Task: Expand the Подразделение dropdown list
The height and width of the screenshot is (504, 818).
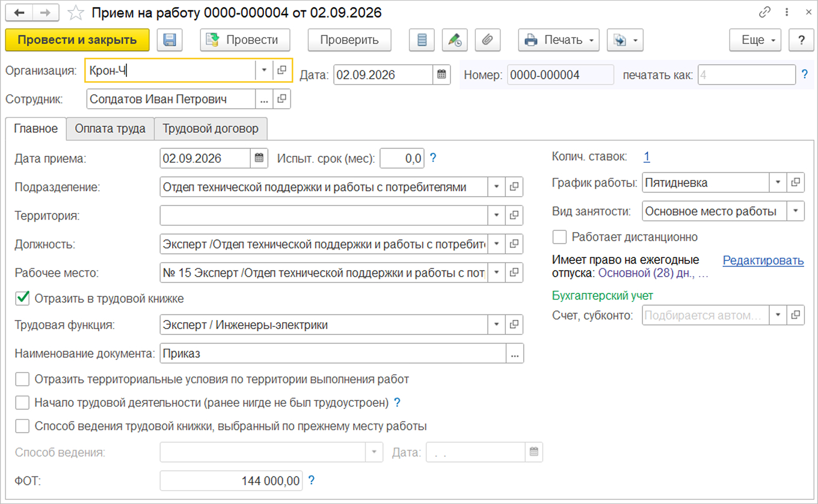Action: 496,187
